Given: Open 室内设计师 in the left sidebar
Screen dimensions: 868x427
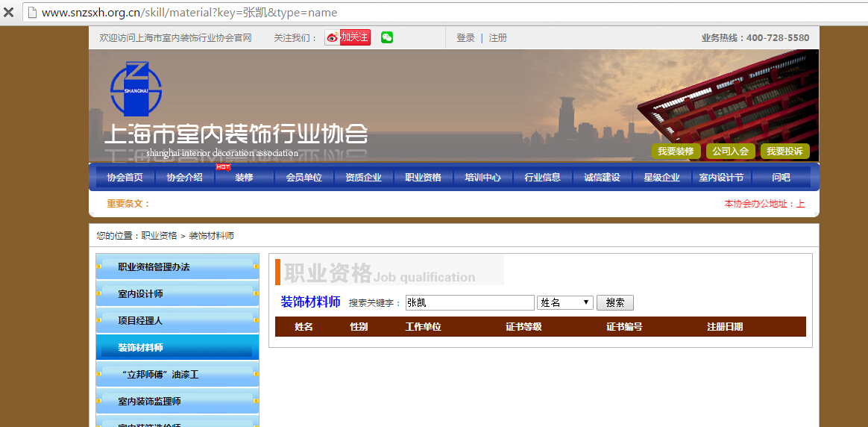Looking at the screenshot, I should pos(140,294).
